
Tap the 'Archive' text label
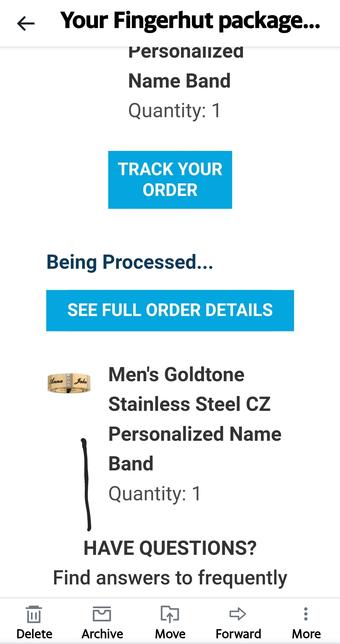[102, 634]
